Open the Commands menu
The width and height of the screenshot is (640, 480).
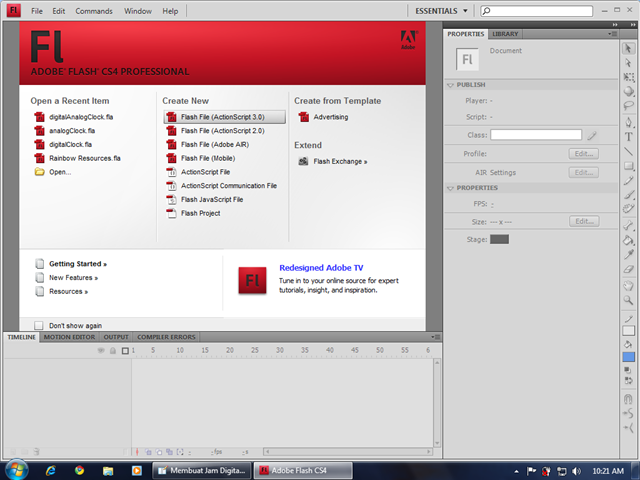point(94,11)
